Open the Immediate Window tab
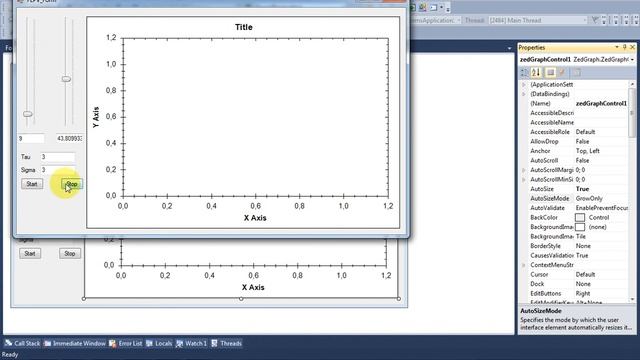This screenshot has height=360, width=640. (75, 343)
